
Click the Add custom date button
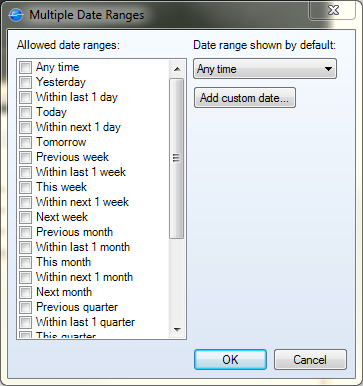(245, 98)
